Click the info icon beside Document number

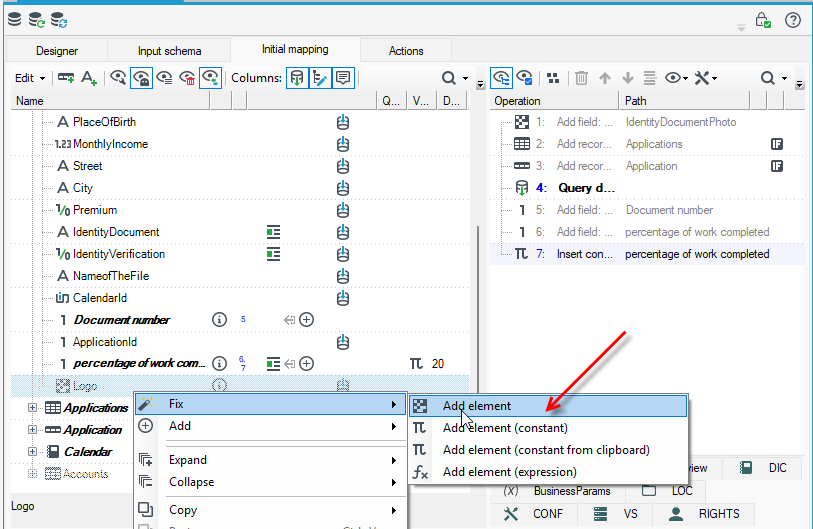pyautogui.click(x=219, y=319)
